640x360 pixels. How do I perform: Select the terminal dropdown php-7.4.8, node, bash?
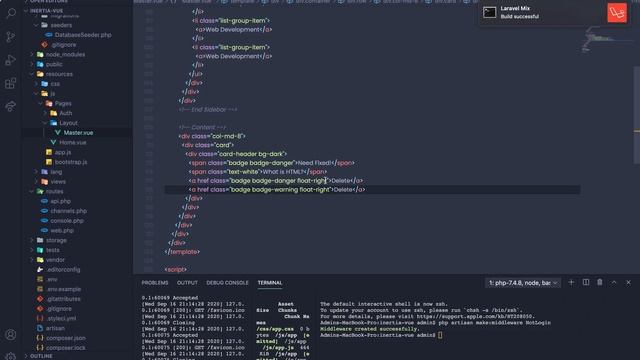(523, 282)
